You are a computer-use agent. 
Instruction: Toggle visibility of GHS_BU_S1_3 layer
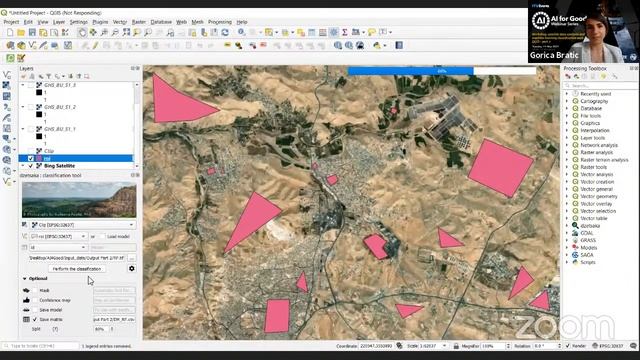31,85
